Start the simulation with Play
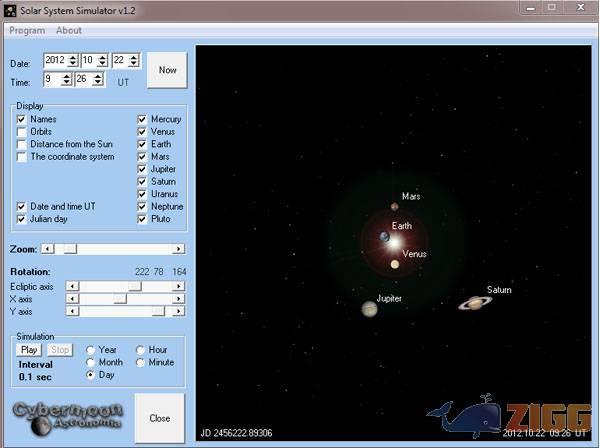This screenshot has width=600, height=448. [29, 350]
